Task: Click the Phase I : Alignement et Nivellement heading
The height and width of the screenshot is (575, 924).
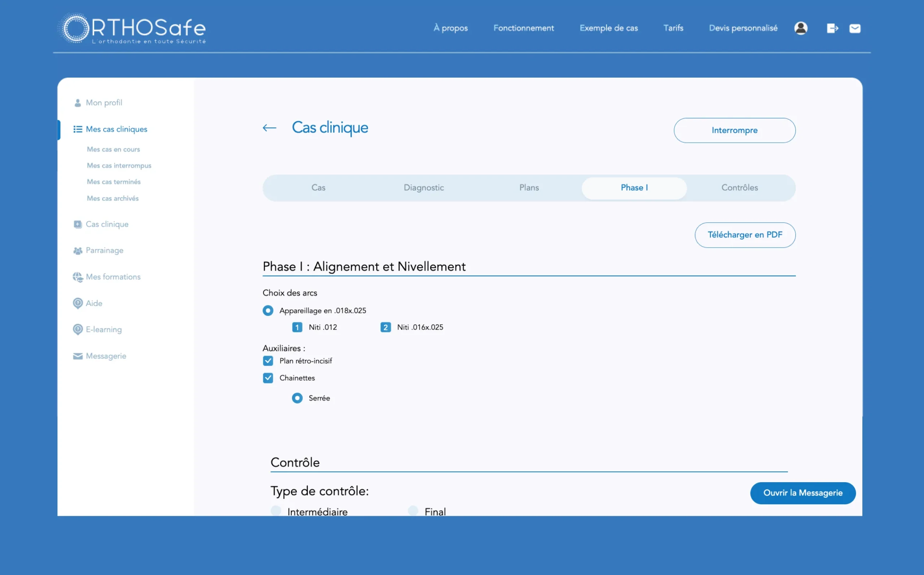Action: click(364, 267)
